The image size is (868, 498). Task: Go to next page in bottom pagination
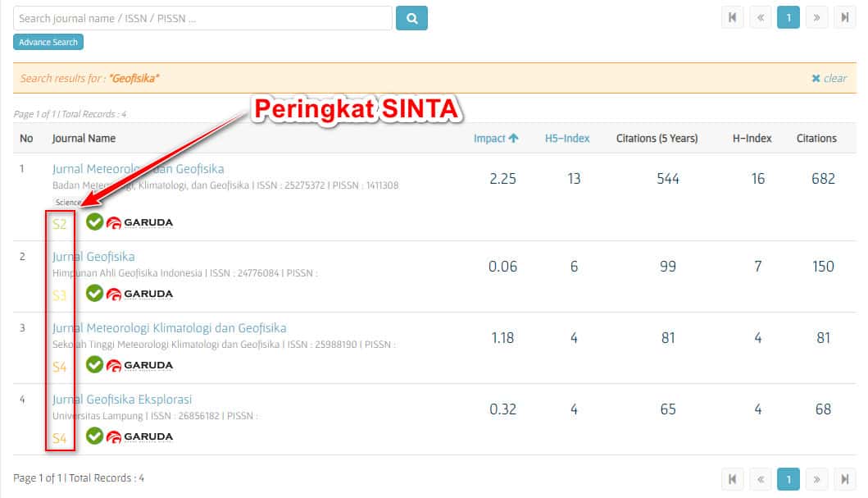(x=816, y=479)
